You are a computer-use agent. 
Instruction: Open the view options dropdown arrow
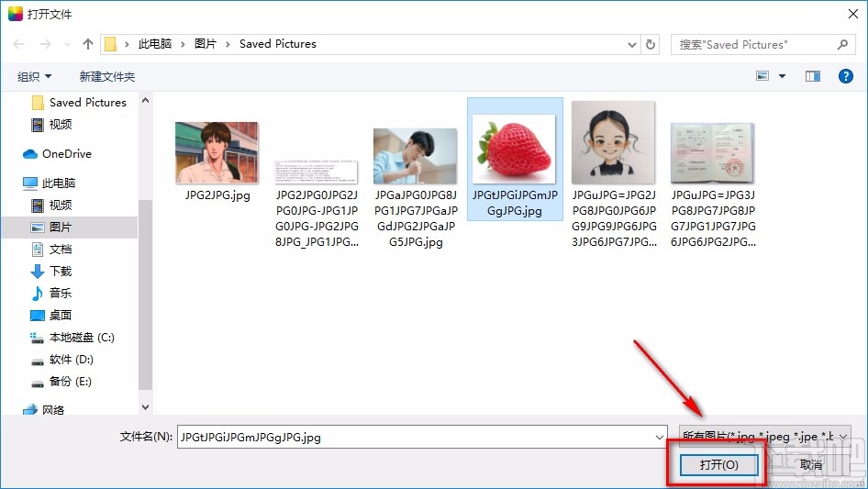click(x=782, y=76)
